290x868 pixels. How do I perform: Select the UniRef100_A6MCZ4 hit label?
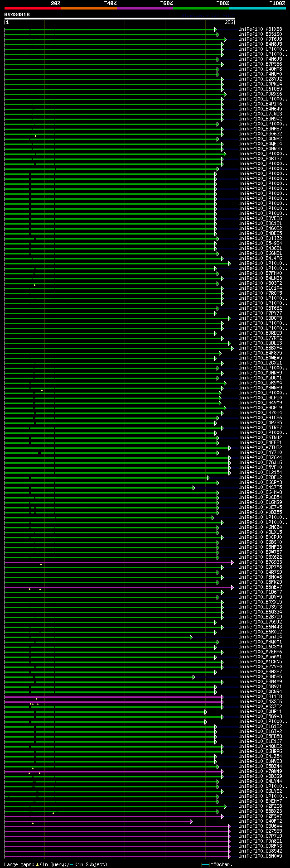click(x=260, y=528)
